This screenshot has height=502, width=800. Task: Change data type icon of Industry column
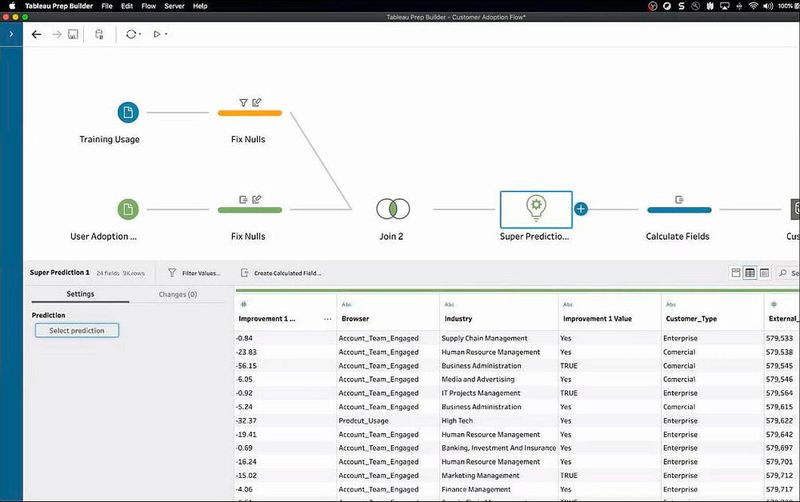coord(449,305)
